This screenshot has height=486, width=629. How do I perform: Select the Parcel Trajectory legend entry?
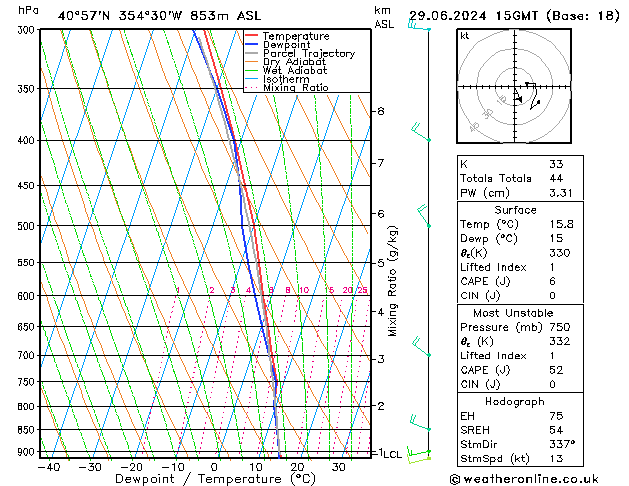click(308, 54)
